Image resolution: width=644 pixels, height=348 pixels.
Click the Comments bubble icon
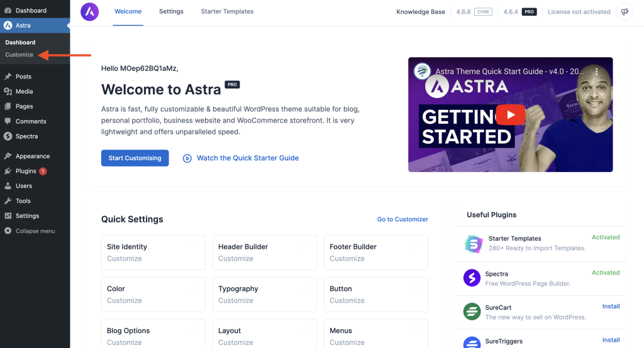tap(8, 121)
